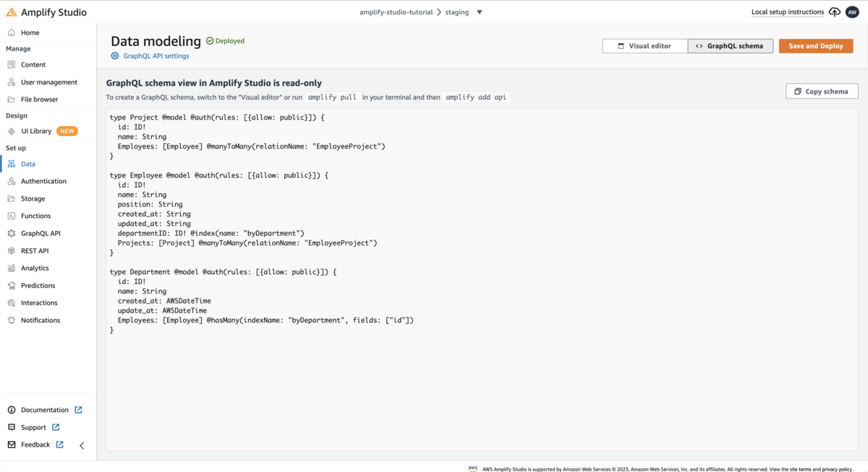Open the Documentation link
The width and height of the screenshot is (868, 472).
[45, 410]
